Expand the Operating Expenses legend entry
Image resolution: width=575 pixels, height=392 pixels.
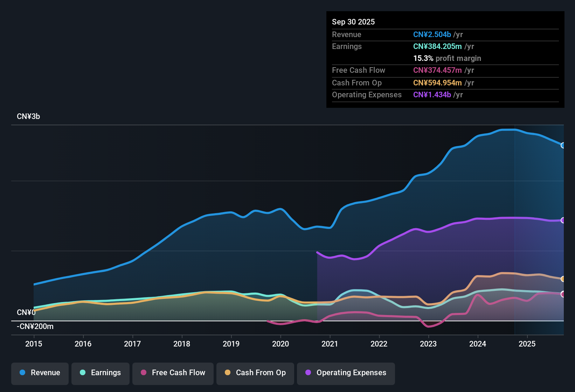(346, 373)
